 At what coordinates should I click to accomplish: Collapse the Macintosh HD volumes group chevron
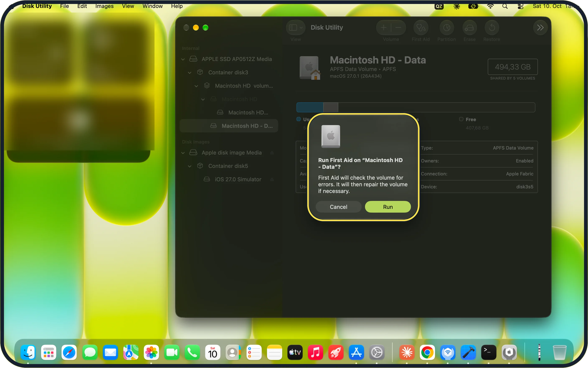pos(196,86)
